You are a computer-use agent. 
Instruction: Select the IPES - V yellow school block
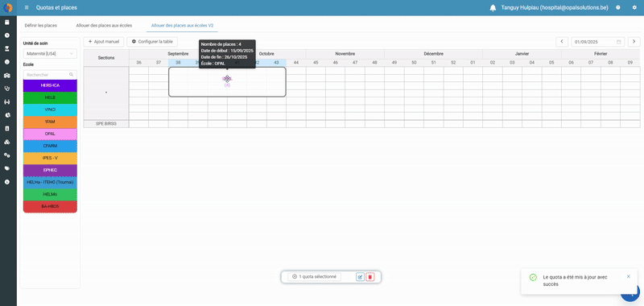[x=50, y=158]
